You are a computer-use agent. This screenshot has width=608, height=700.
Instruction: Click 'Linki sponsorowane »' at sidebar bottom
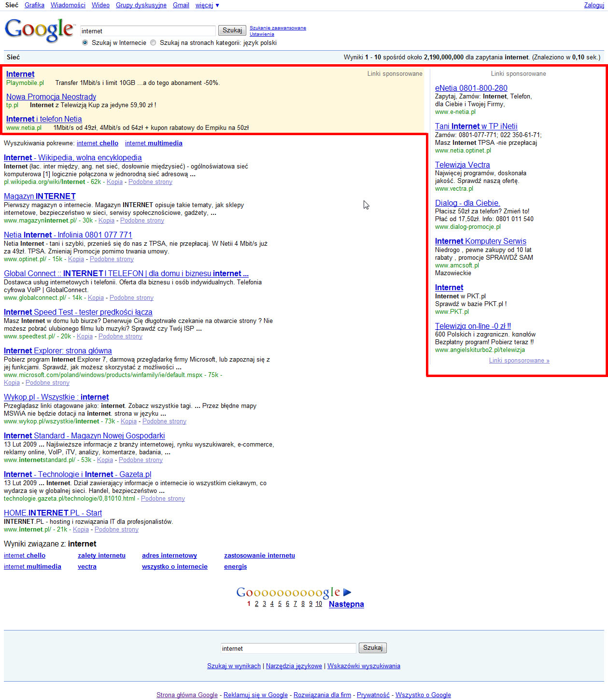pos(519,360)
